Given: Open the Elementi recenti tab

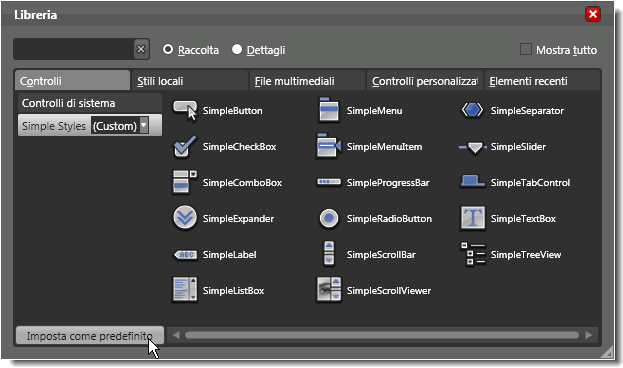Looking at the screenshot, I should click(x=542, y=81).
